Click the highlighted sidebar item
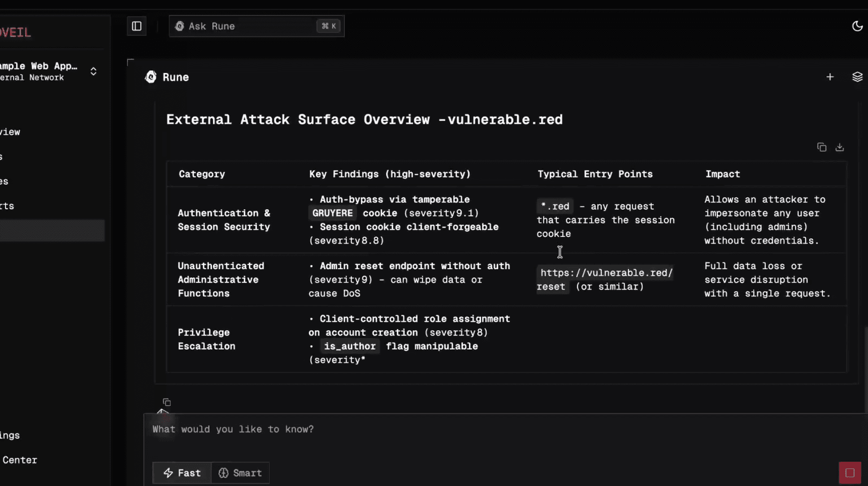 (52, 231)
